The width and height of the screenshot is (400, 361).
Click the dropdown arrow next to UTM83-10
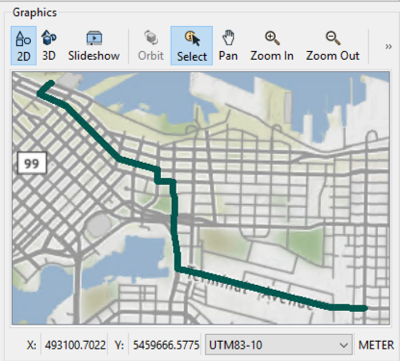tap(344, 345)
